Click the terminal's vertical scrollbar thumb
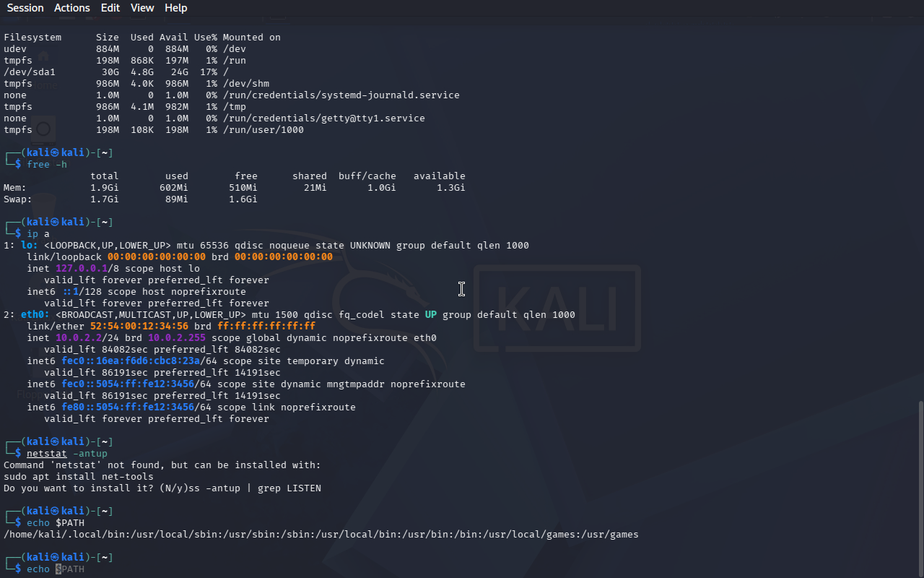This screenshot has height=578, width=924. (x=920, y=488)
